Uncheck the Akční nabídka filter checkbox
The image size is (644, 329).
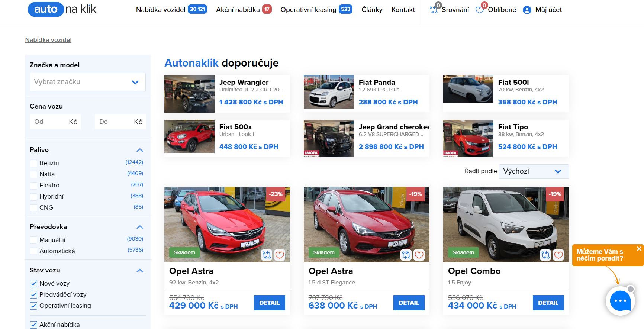(x=33, y=325)
